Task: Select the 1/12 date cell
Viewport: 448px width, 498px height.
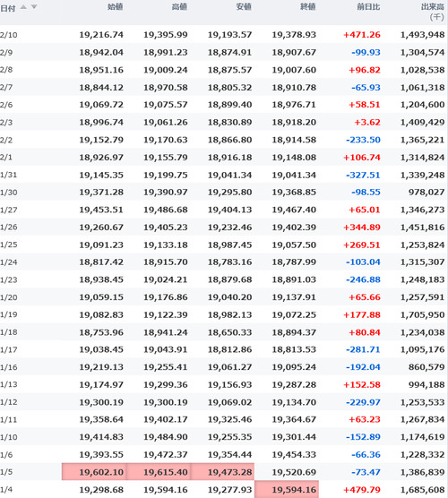Action: (9, 402)
